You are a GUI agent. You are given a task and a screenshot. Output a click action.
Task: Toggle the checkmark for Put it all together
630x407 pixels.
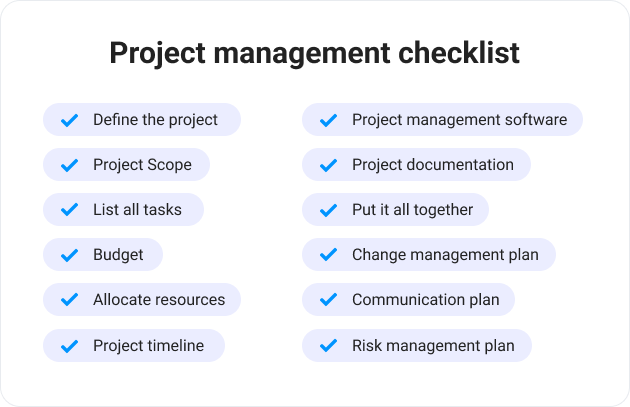[x=328, y=210]
